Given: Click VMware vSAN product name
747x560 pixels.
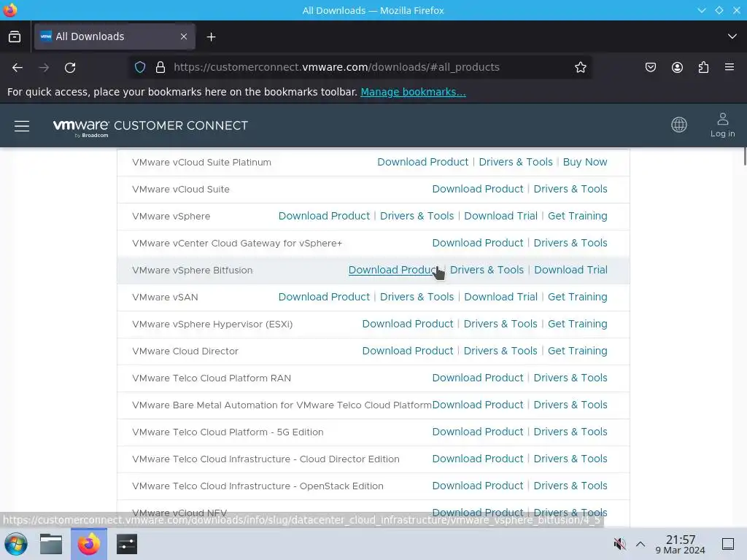Looking at the screenshot, I should pyautogui.click(x=165, y=297).
